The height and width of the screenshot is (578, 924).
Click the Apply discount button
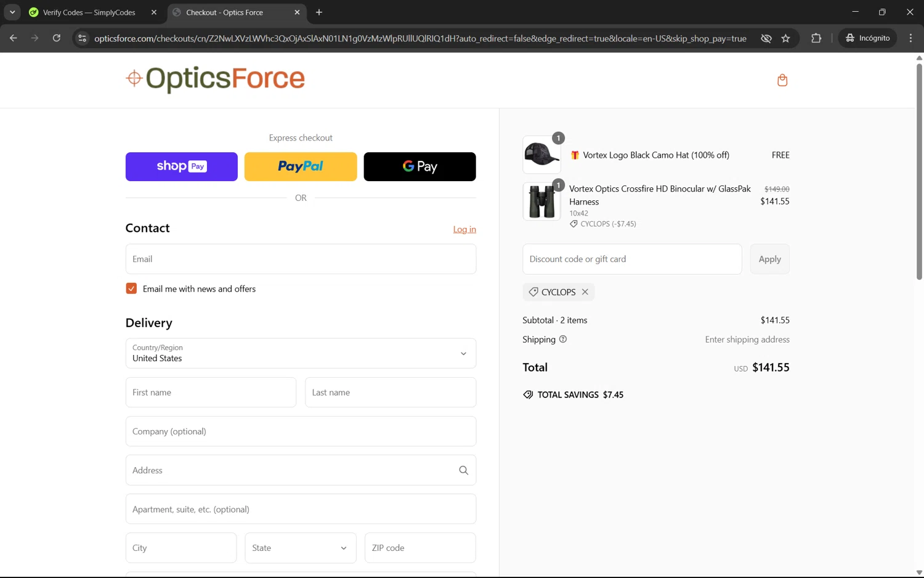(769, 259)
